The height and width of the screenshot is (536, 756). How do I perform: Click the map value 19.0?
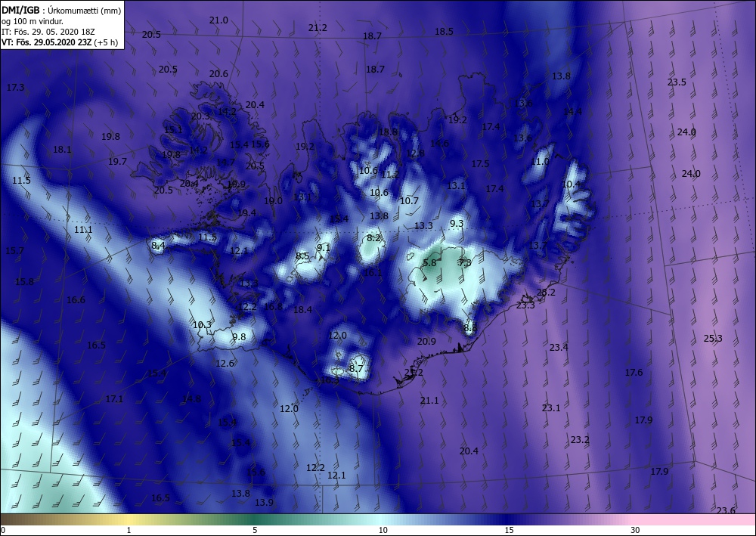pyautogui.click(x=273, y=201)
